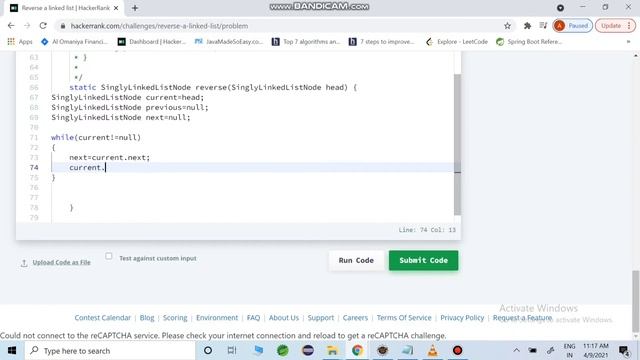Select the Reverse a linked list HackerRank tab

point(64,8)
